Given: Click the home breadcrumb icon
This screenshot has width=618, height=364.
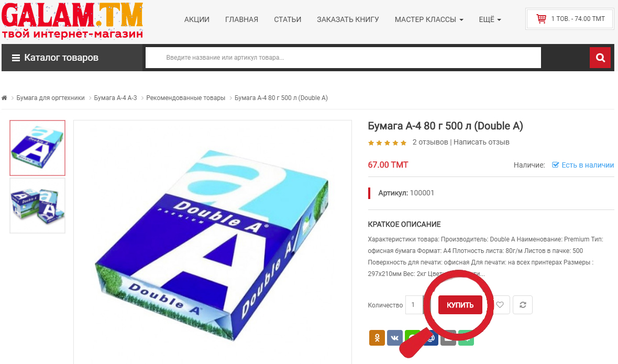Looking at the screenshot, I should pyautogui.click(x=4, y=98).
